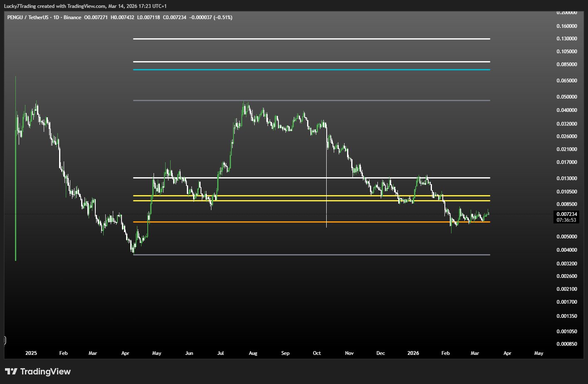Viewport: 588px width, 384px height.
Task: Select the current price label 0.007234
Action: (566, 214)
